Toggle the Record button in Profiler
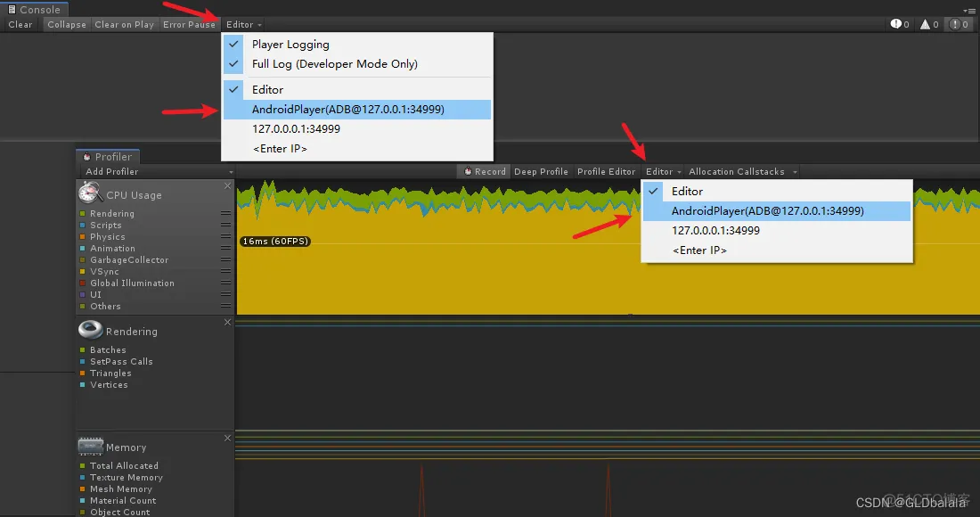This screenshot has width=980, height=517. [x=485, y=171]
